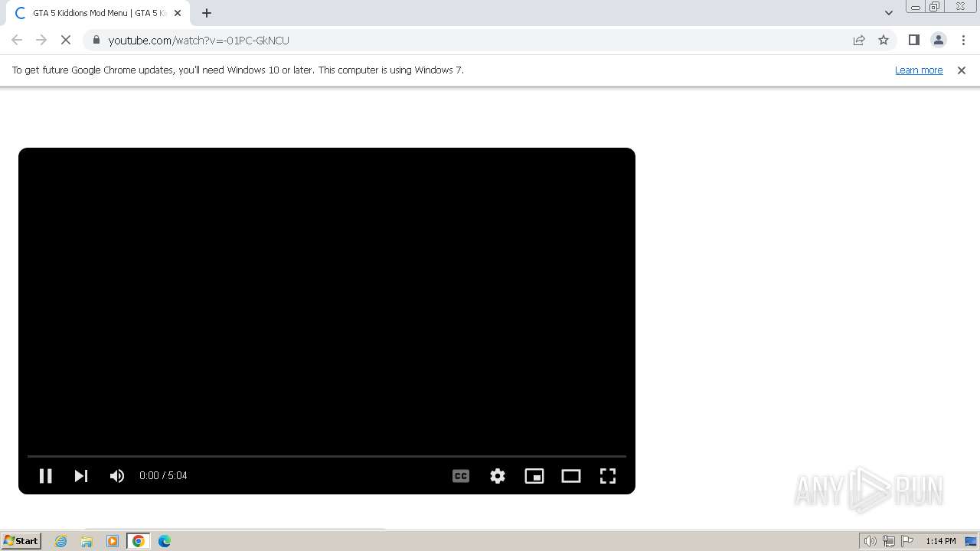The image size is (980, 551).
Task: Close the GTA 5 Kiddions Mod Menu tab
Action: point(178,13)
